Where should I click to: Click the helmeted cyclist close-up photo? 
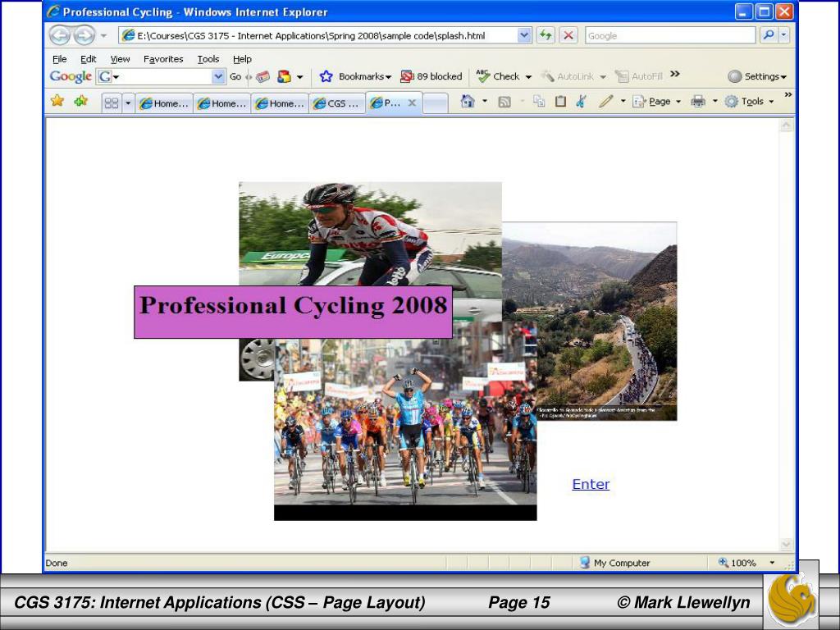370,233
